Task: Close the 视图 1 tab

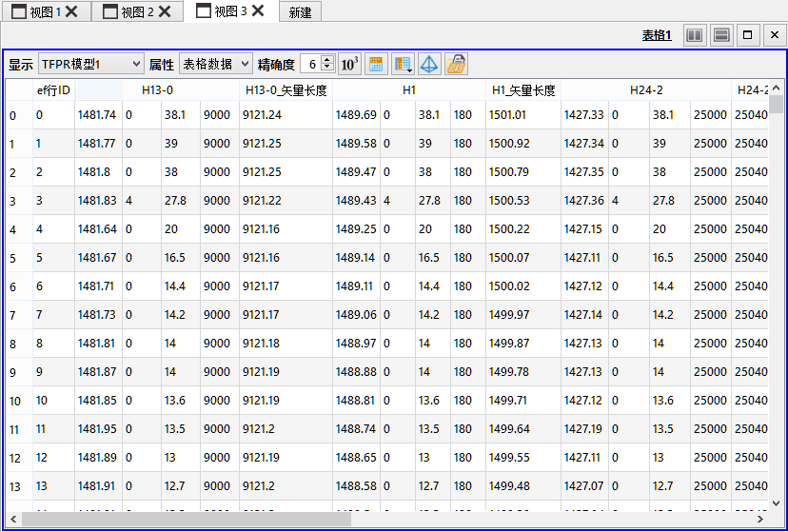Action: point(71,11)
